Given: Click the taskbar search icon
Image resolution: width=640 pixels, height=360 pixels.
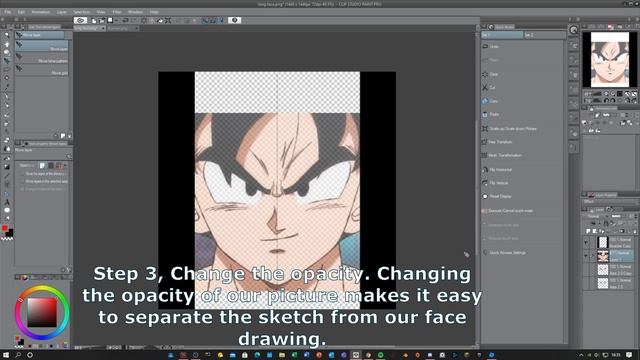Looking at the screenshot, I should (18, 355).
